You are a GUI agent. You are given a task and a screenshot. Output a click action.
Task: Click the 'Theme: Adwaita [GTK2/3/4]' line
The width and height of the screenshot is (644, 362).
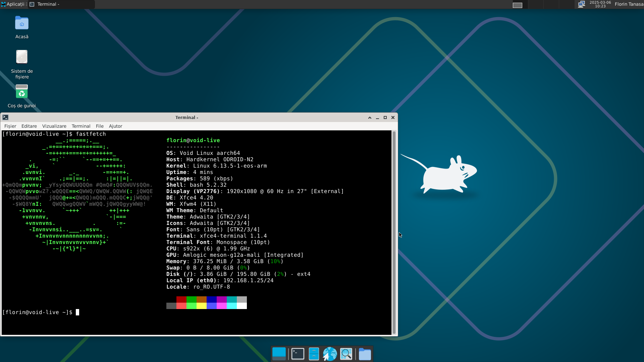click(x=208, y=217)
